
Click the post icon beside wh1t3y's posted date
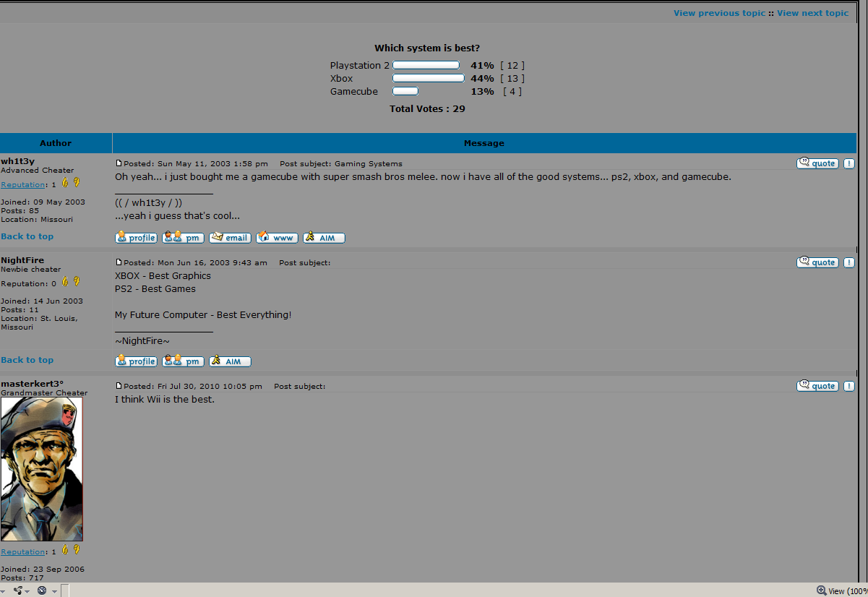click(x=119, y=163)
